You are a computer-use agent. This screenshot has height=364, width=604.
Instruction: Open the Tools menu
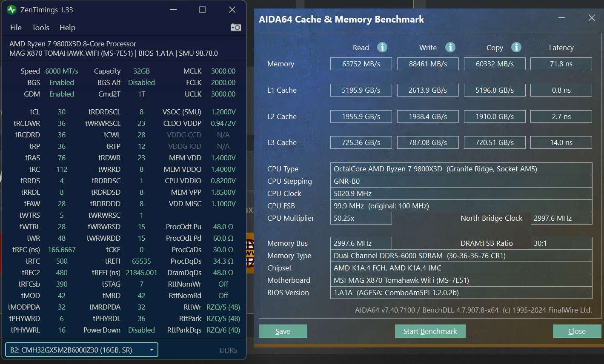point(40,28)
